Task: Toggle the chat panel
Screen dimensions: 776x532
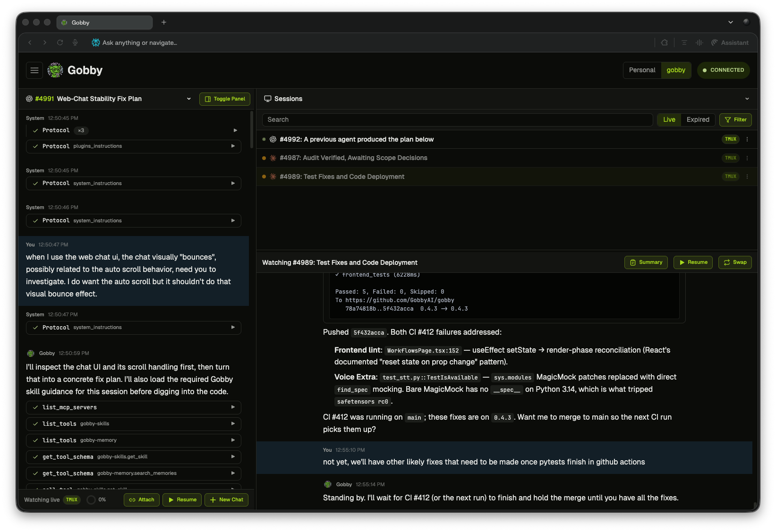Action: click(x=225, y=99)
